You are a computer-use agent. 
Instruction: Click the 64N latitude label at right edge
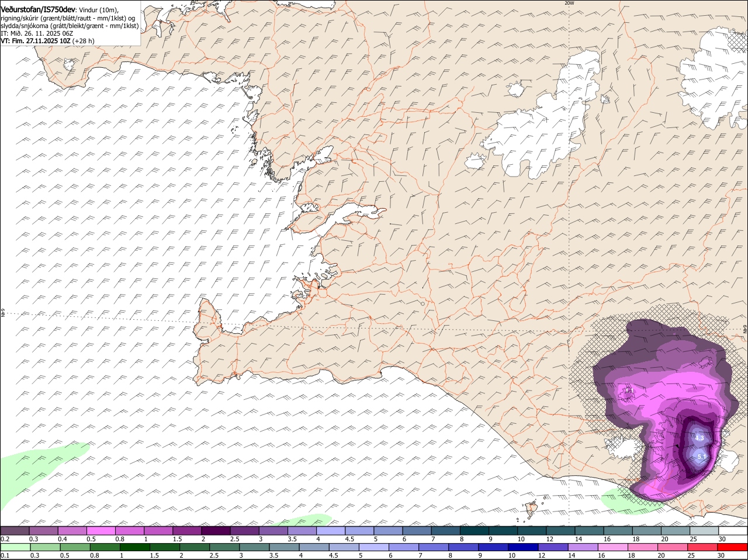pos(744,330)
